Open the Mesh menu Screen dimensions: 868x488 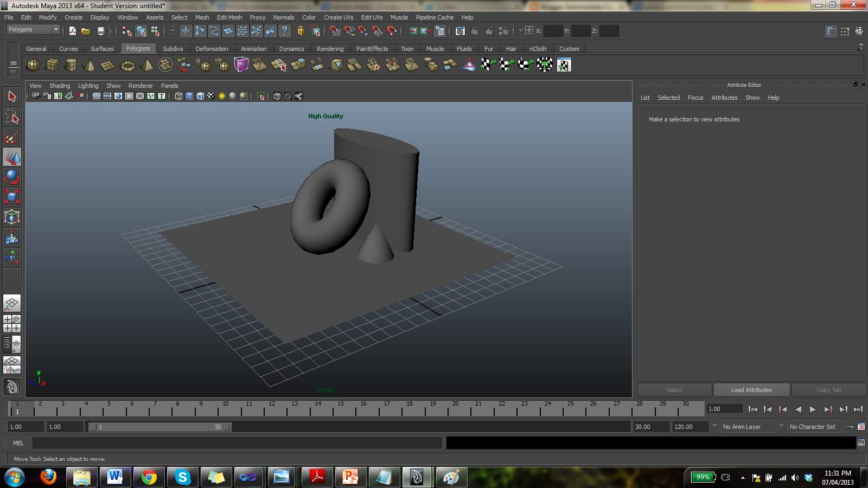(x=202, y=17)
